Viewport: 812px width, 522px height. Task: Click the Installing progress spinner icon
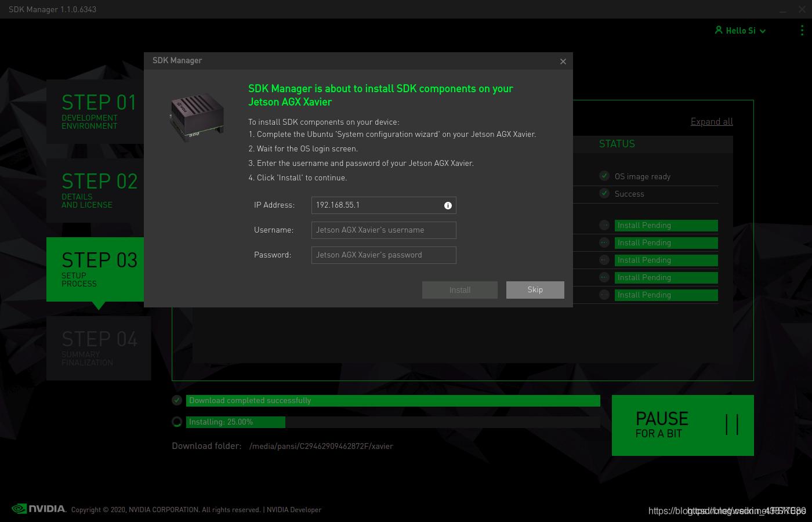click(177, 422)
